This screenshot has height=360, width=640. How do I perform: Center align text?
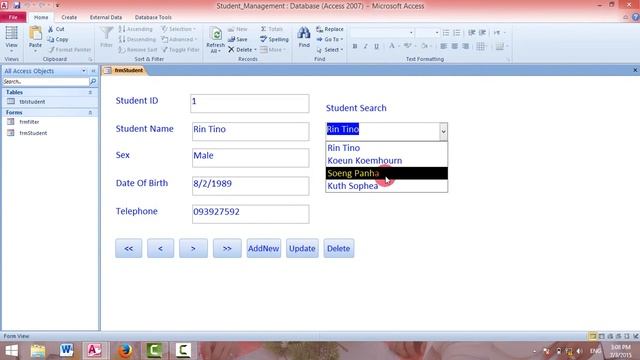[x=454, y=46]
